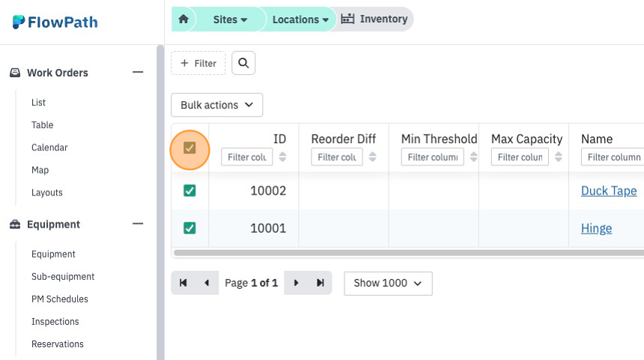
Task: Uncheck the row 10002 checkbox
Action: tap(189, 190)
